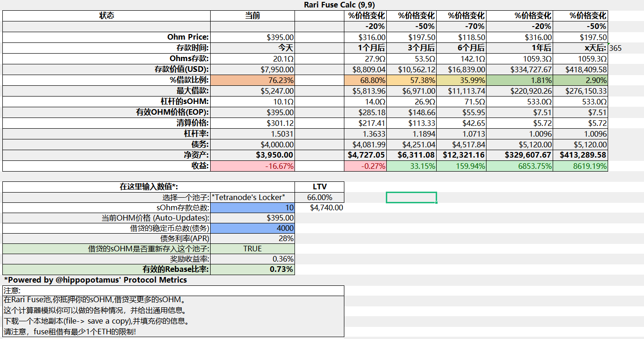Screen dimensions: 644x339
Task: Select the x天后: header cell
Action: coord(580,48)
